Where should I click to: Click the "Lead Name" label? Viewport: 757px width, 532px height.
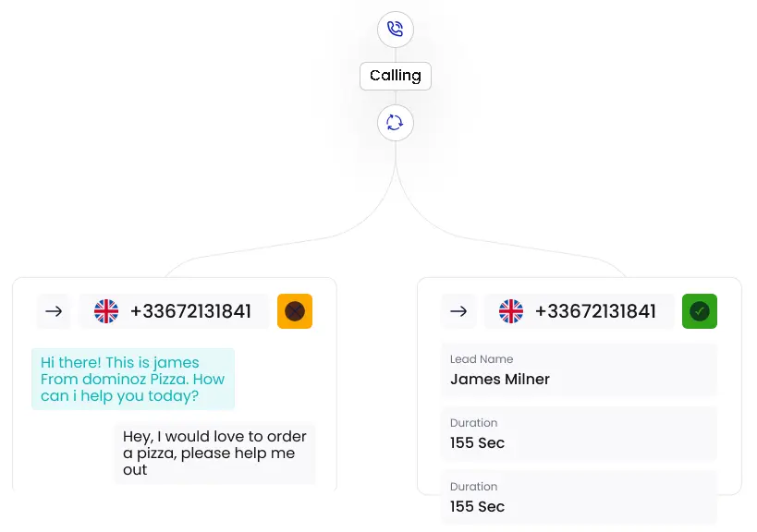click(482, 359)
